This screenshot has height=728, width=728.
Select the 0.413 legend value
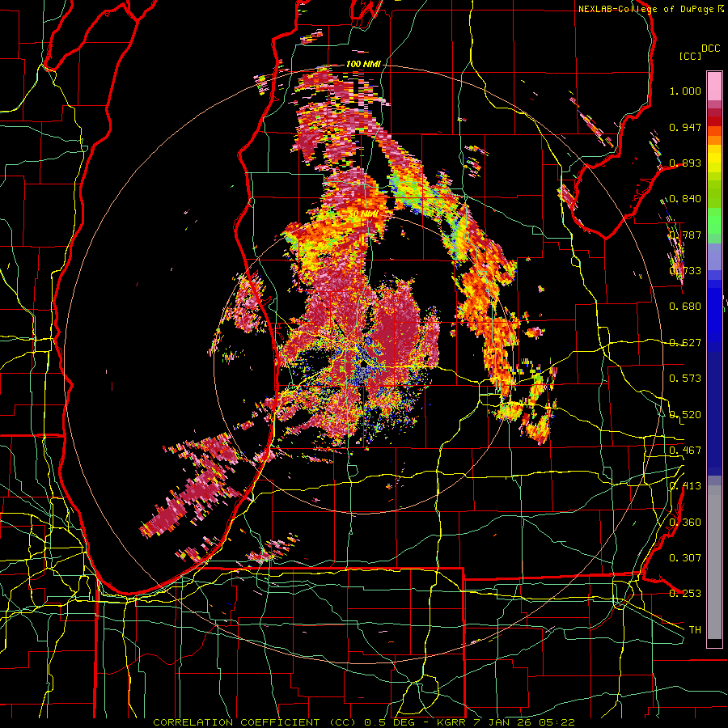(x=685, y=486)
